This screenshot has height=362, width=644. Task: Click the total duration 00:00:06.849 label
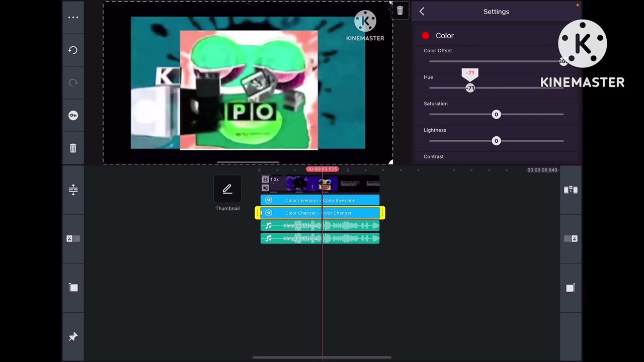click(x=542, y=170)
